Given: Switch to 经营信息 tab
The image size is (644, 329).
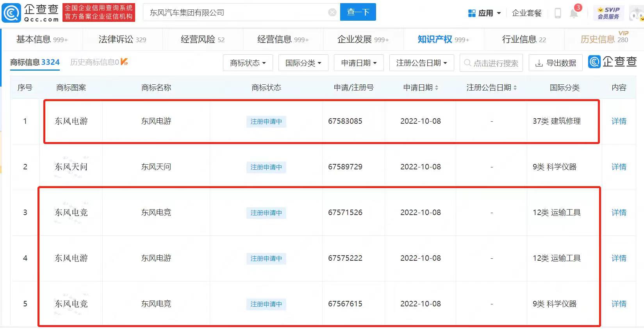Looking at the screenshot, I should point(283,39).
